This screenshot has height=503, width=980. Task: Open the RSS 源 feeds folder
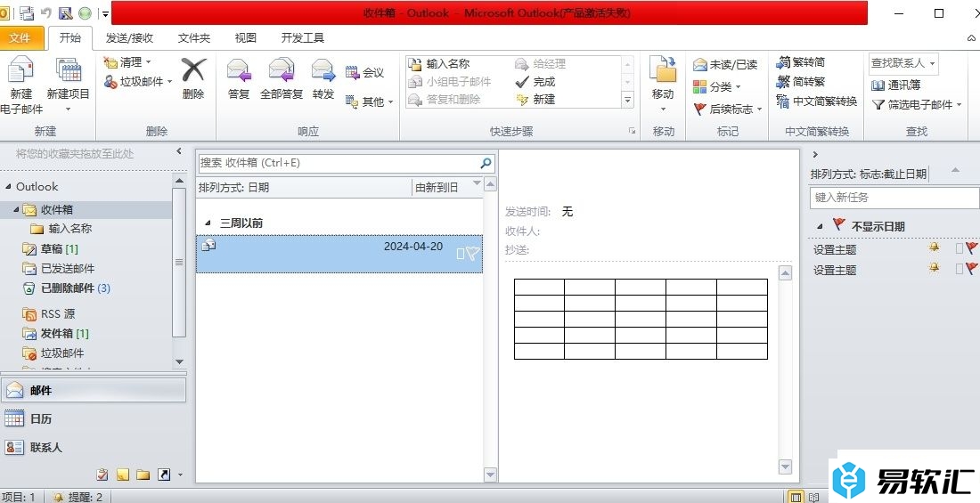[49, 313]
